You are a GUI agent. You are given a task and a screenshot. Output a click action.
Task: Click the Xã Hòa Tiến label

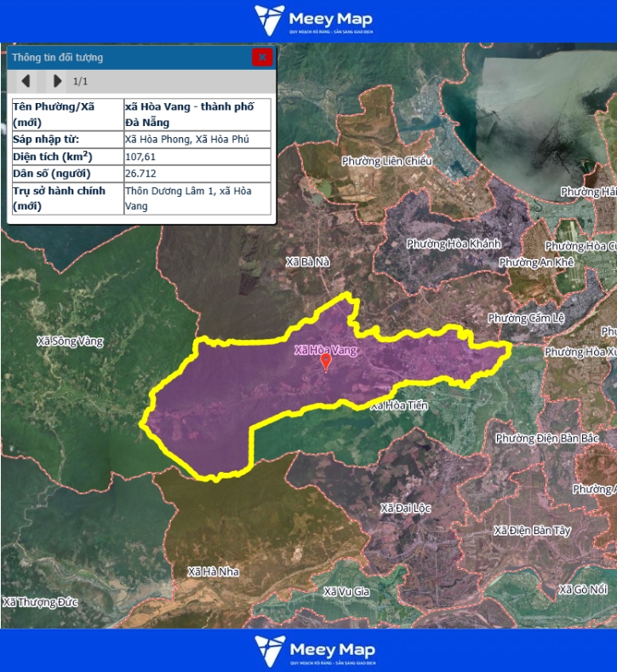click(399, 406)
